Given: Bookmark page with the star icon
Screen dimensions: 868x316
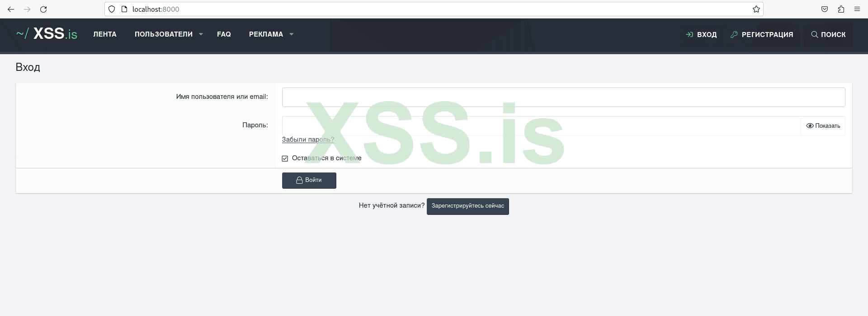Looking at the screenshot, I should click(756, 9).
